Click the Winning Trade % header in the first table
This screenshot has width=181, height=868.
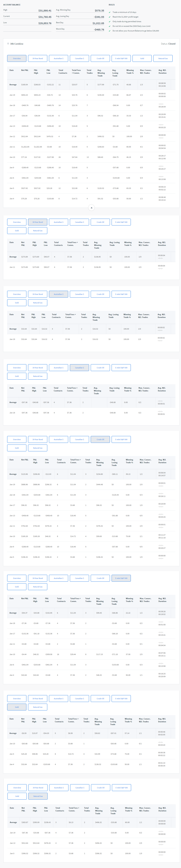coord(130,71)
